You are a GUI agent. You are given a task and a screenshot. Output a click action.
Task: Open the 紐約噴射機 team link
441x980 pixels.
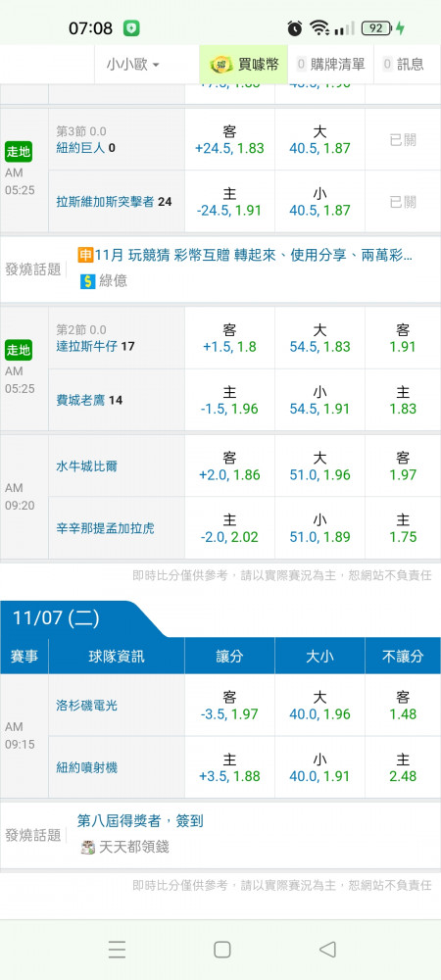87,767
